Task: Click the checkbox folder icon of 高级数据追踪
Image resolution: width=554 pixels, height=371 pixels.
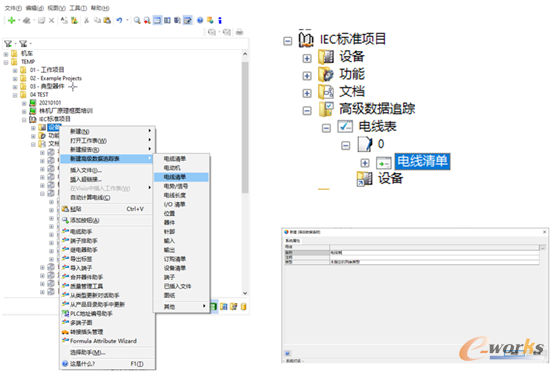Action: coord(326,109)
